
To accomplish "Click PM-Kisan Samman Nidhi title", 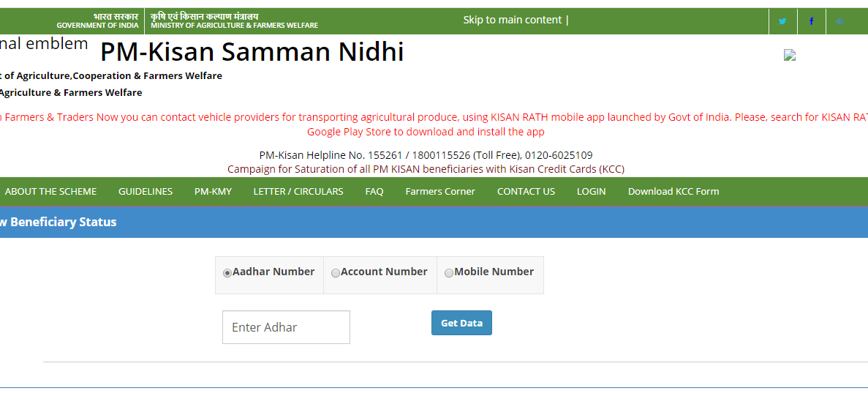I will (x=252, y=52).
